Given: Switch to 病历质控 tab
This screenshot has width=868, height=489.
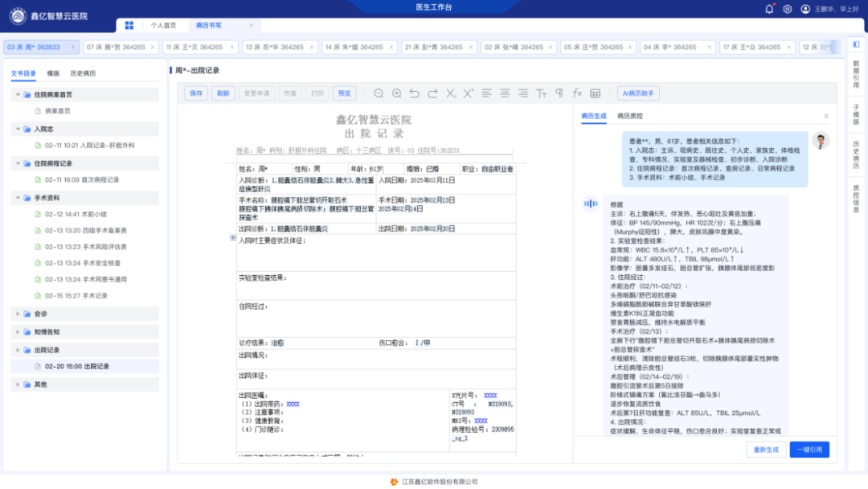Looking at the screenshot, I should click(x=630, y=116).
